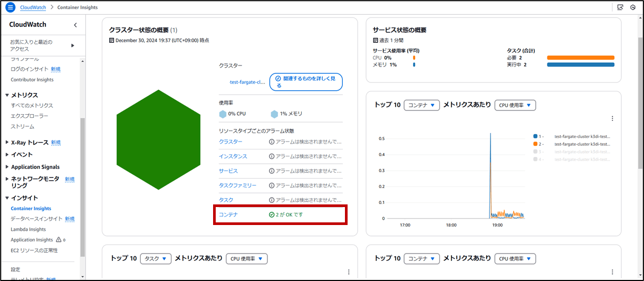This screenshot has height=281, width=644.
Task: Open ログのインサイト in the sidebar
Action: point(30,69)
